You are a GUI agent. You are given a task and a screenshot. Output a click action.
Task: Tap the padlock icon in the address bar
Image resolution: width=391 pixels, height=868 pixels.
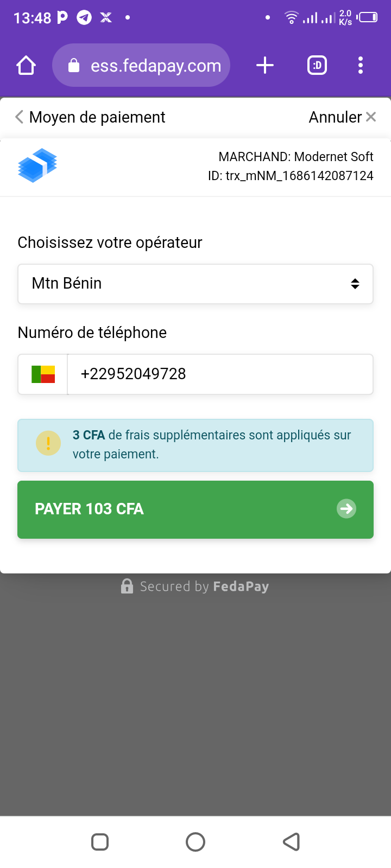point(74,66)
